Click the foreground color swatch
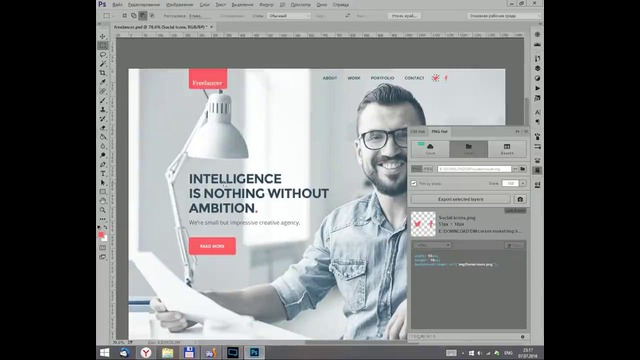The image size is (640, 360). 101,234
